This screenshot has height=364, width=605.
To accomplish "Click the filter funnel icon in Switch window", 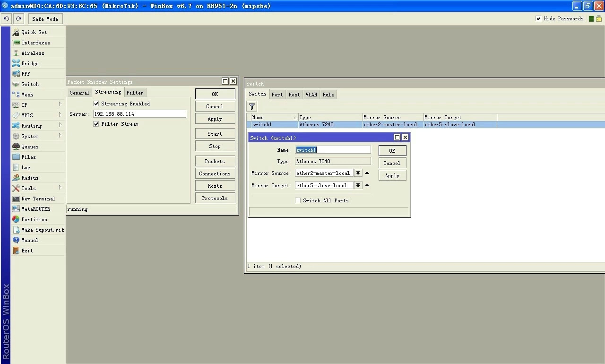I will pos(252,107).
